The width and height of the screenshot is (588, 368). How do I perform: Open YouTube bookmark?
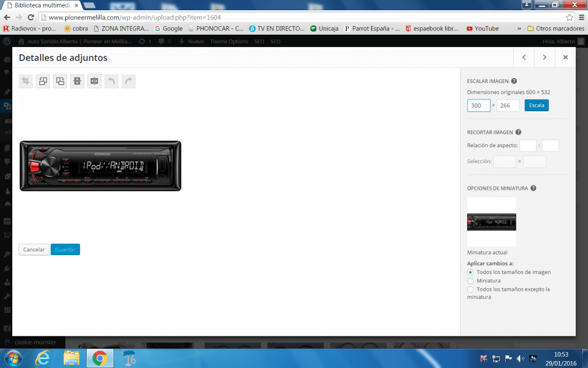483,28
